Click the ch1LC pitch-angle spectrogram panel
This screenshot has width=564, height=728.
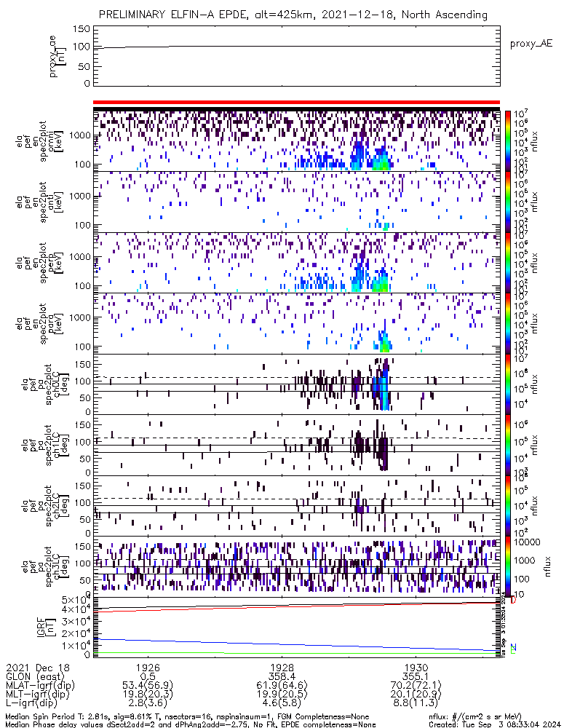pos(297,446)
